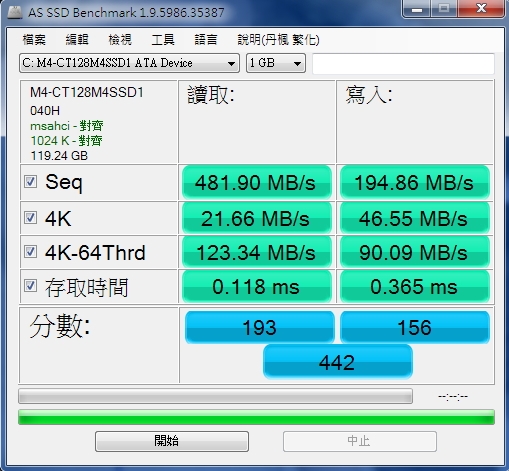
Task: Click the green overall progress bar
Action: point(256,417)
